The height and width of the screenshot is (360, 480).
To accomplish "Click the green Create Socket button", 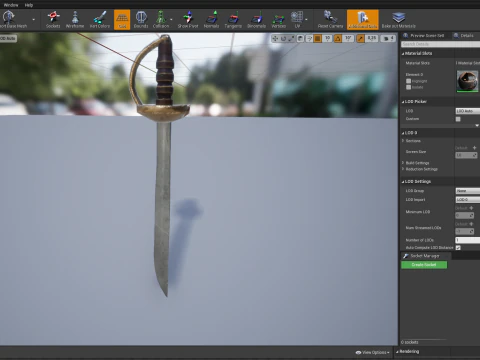I will coord(424,265).
